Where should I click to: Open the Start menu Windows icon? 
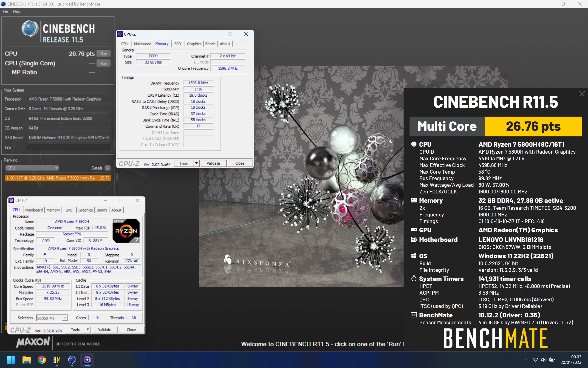11,359
